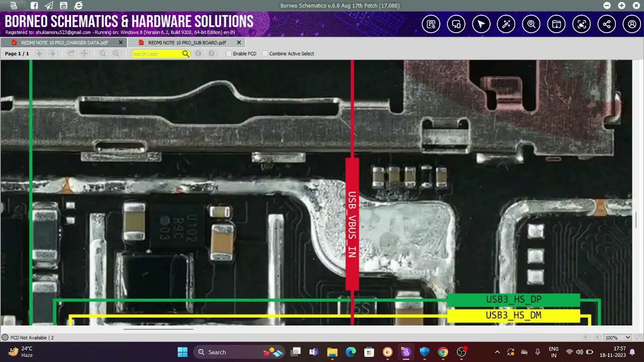Open the notification bell icon
644x362 pixels.
click(x=632, y=352)
